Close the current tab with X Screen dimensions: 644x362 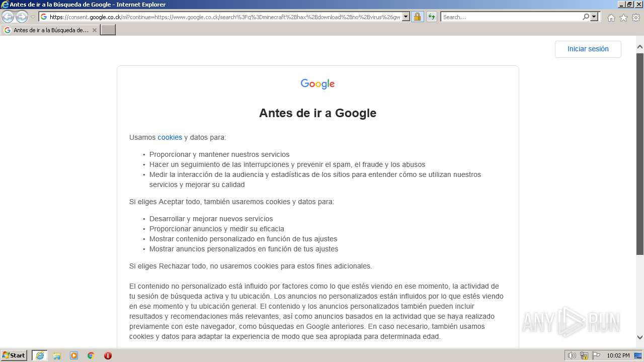coord(95,30)
